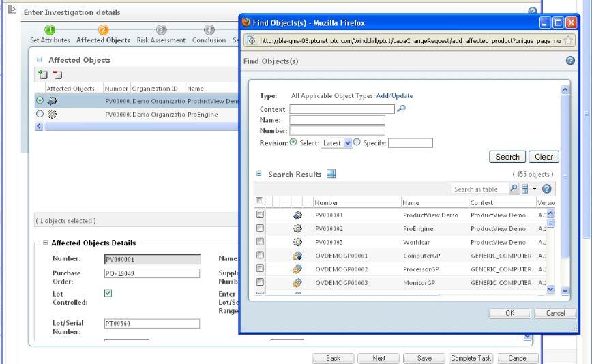Collapse the Affected Objects Details section

click(x=45, y=243)
